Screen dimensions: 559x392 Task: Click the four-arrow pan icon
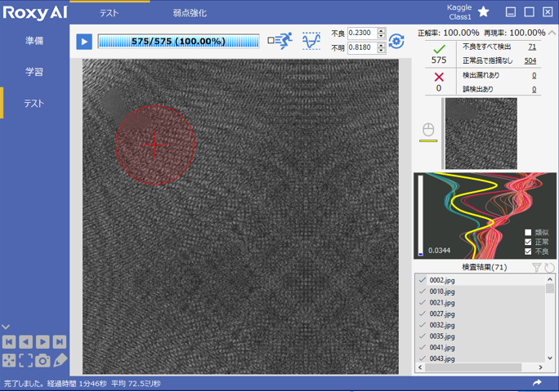[x=9, y=360]
